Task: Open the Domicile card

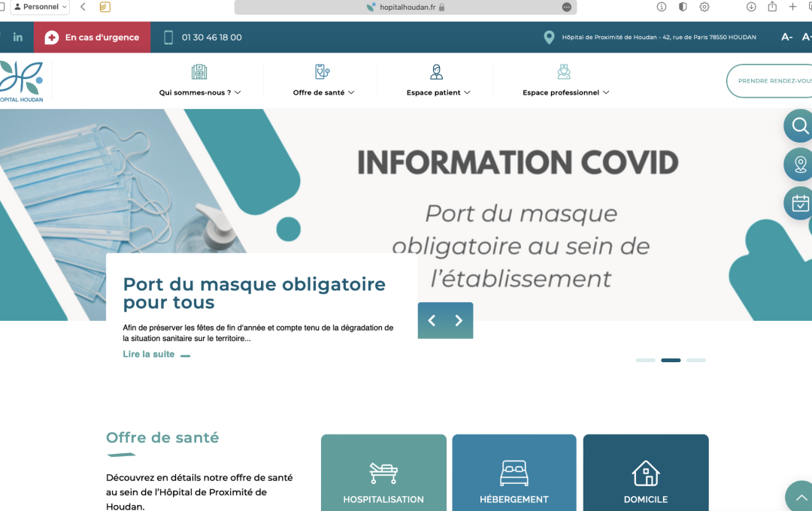Action: click(x=646, y=473)
